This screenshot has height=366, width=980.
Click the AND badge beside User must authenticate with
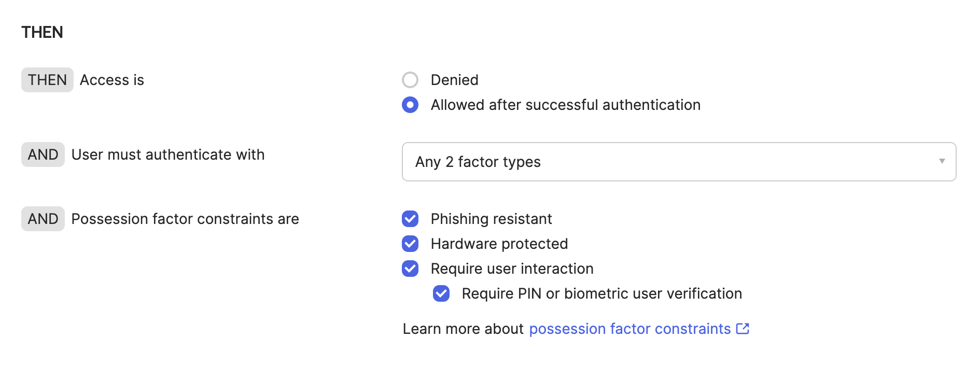[43, 154]
